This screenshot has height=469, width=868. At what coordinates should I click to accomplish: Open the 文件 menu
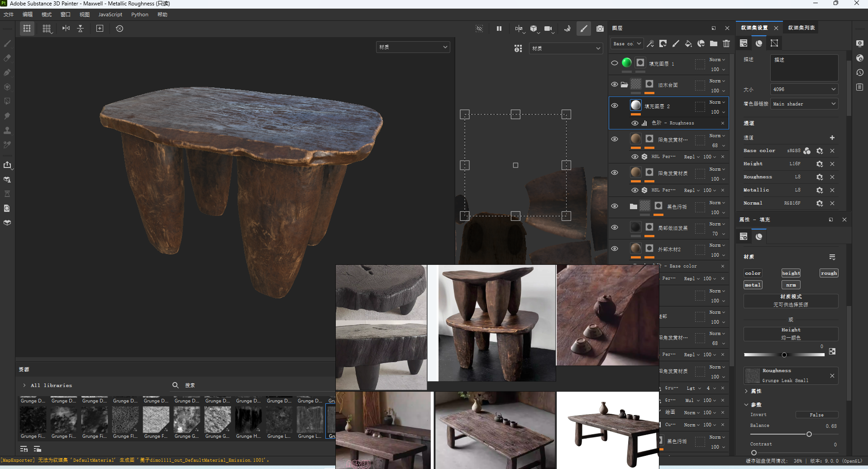[9, 14]
